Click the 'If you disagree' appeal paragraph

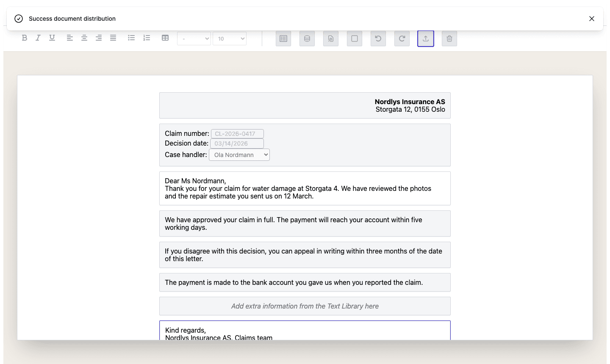[305, 255]
